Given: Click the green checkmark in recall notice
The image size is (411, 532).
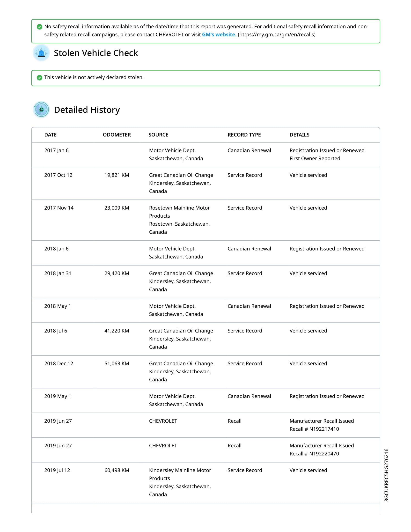Looking at the screenshot, I should [x=39, y=27].
